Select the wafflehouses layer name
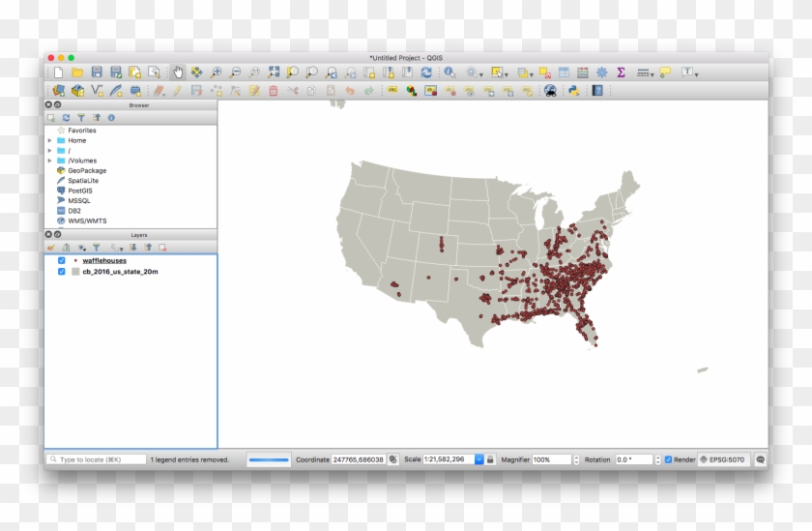 [104, 260]
